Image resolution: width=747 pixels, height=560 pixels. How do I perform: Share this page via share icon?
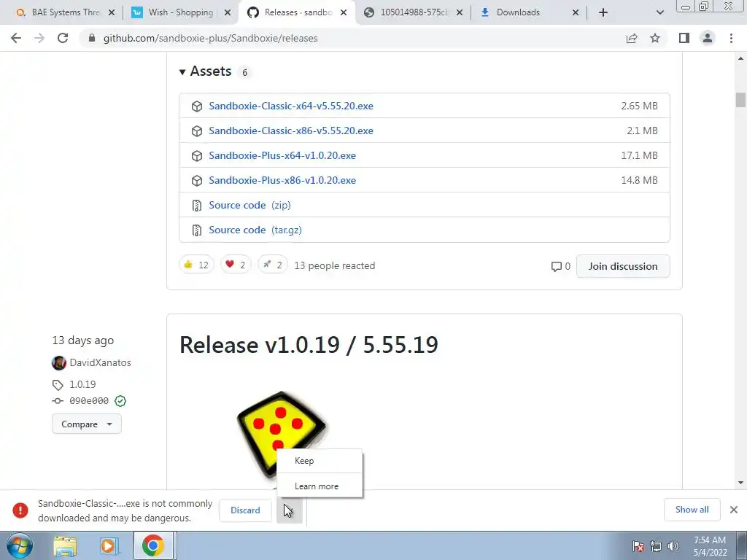coord(632,38)
